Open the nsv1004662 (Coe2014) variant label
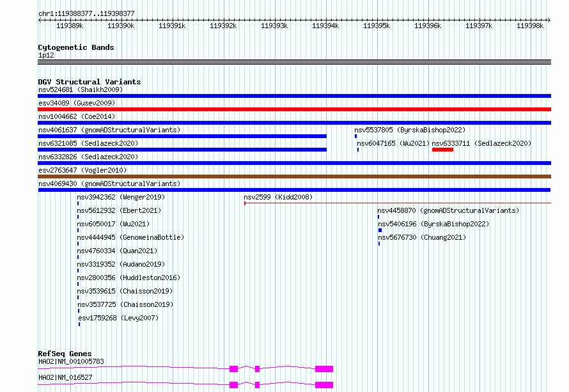The image size is (569, 392). (x=77, y=116)
